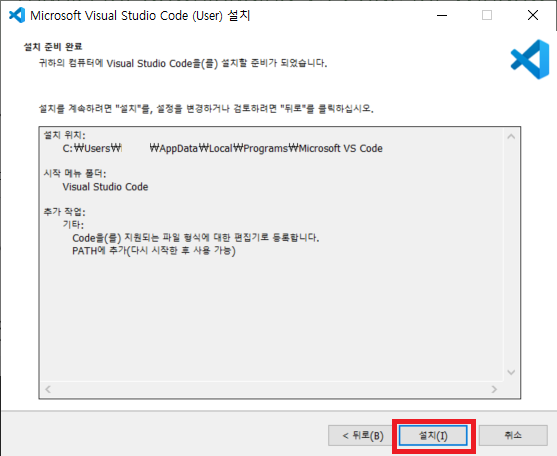Click the 'Visual Studio Code' start menu folder text
Image resolution: width=557 pixels, height=456 pixels.
point(105,187)
